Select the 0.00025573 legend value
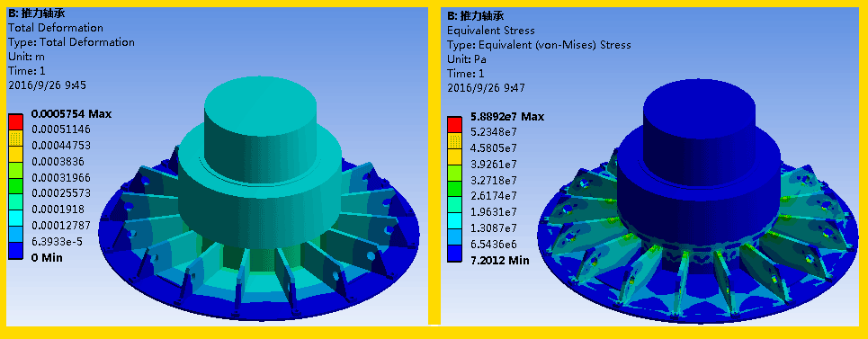The width and height of the screenshot is (868, 339). tap(61, 193)
